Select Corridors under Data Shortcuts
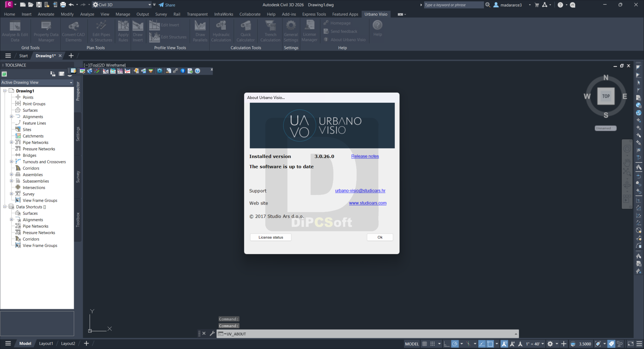Viewport: 644px width, 349px height. tap(31, 239)
